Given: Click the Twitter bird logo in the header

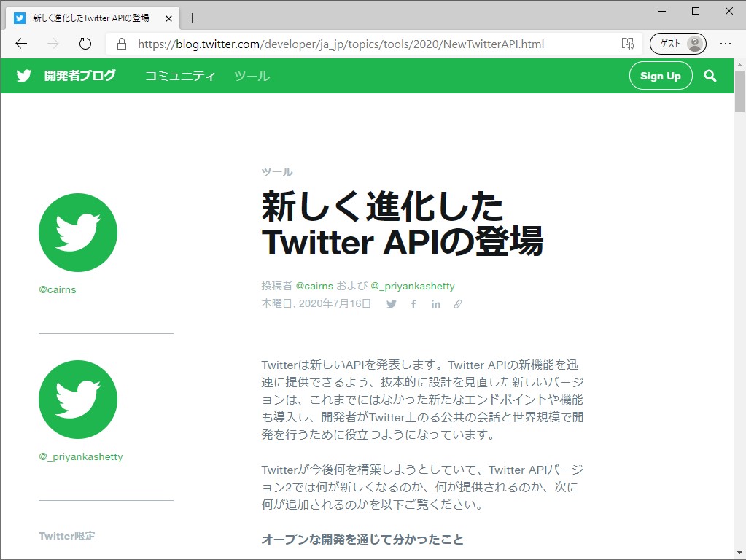Looking at the screenshot, I should (x=23, y=75).
